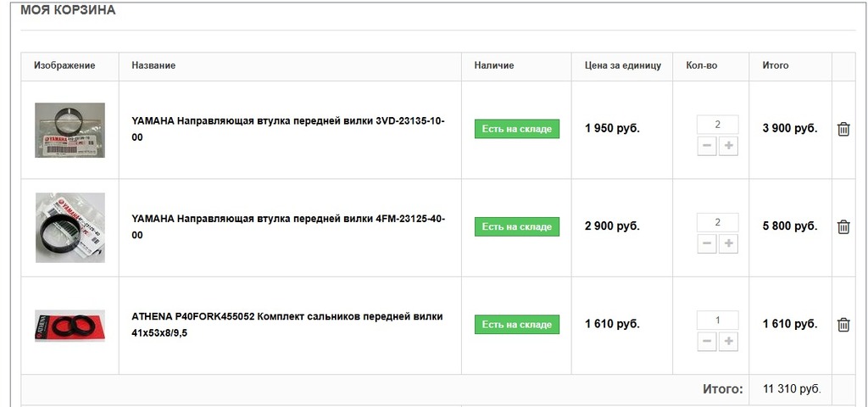Focus quantity field for ATHENA seal kit
868x407 pixels.
717,320
